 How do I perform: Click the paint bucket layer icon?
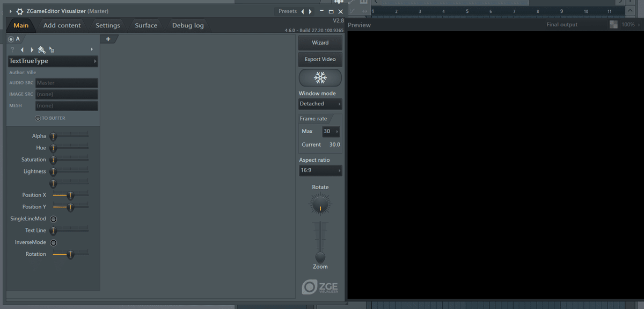coord(42,49)
